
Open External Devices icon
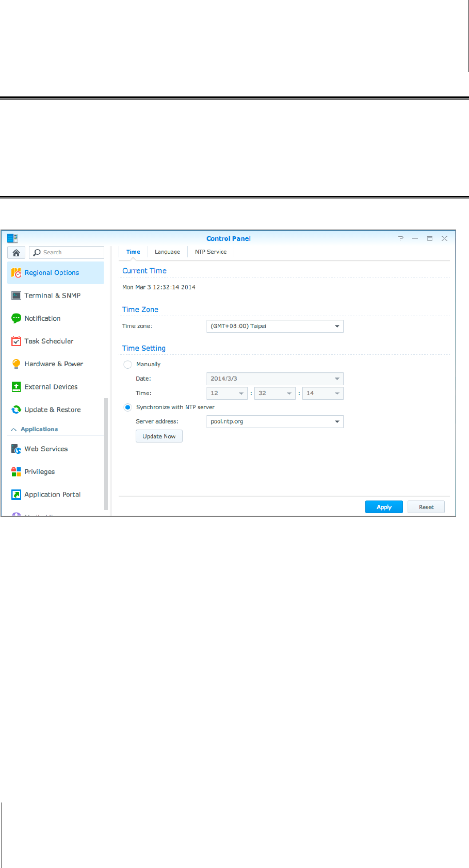16,387
